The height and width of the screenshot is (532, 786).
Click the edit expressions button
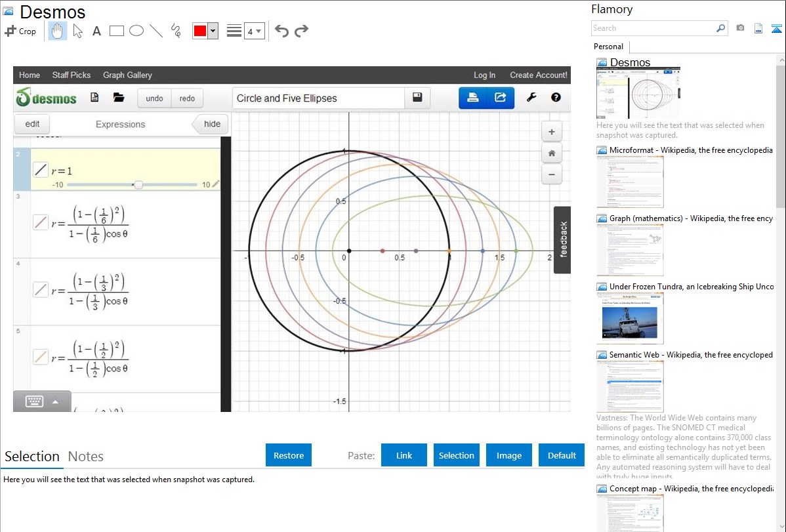point(32,124)
